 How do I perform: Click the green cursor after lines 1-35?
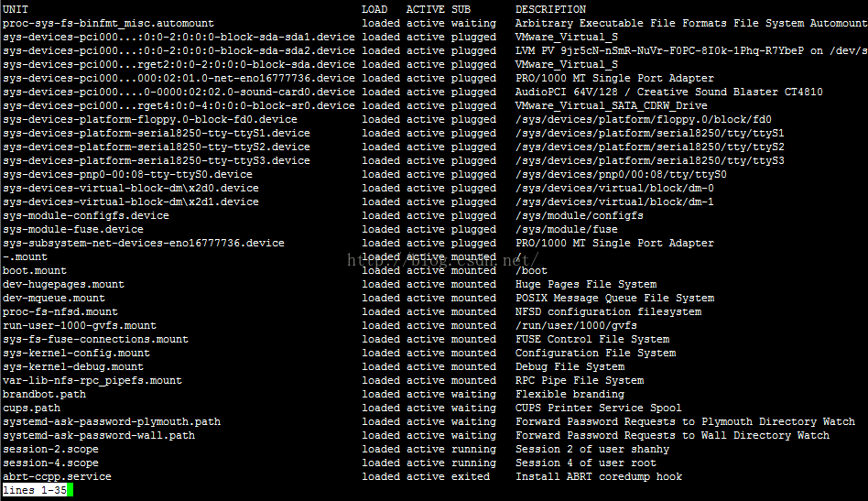click(x=71, y=490)
